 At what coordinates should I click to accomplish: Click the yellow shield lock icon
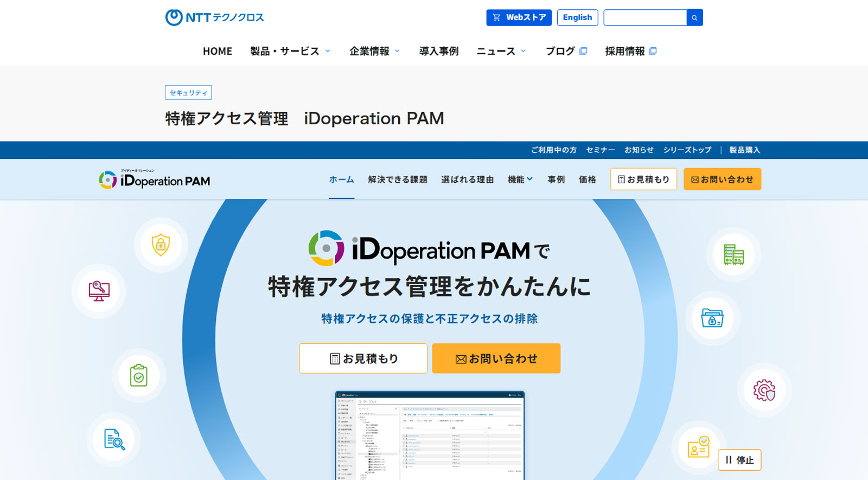161,245
